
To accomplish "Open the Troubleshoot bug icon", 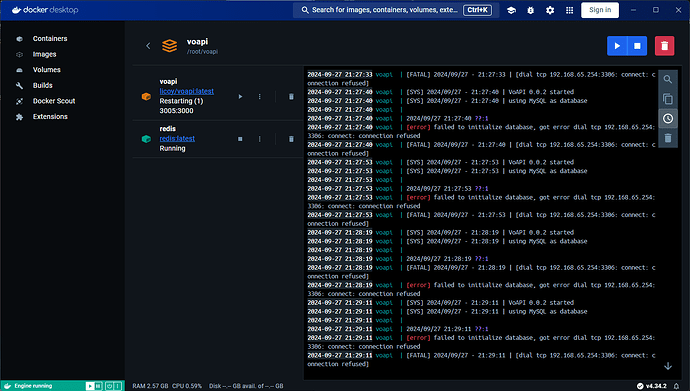I will 531,10.
